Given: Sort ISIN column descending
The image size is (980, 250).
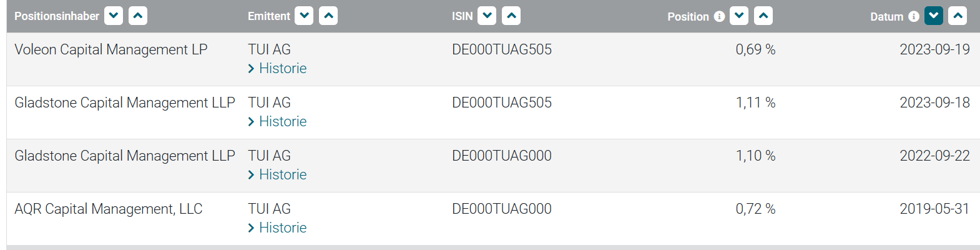Looking at the screenshot, I should [487, 16].
